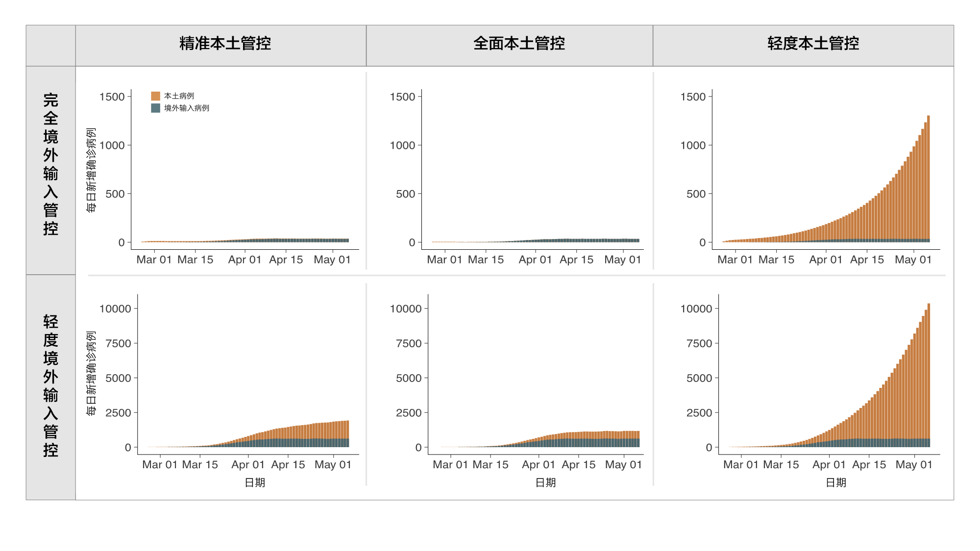Select the 1000 tick label in 全面本土管控 column
980x551 pixels.
click(x=402, y=145)
